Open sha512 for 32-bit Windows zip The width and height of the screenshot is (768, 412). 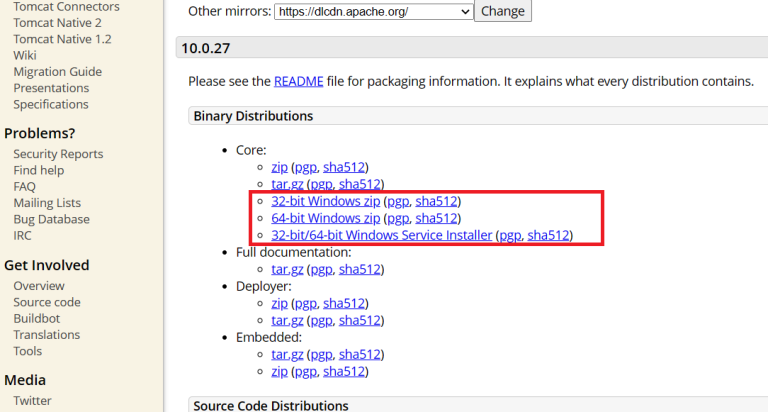pyautogui.click(x=436, y=201)
